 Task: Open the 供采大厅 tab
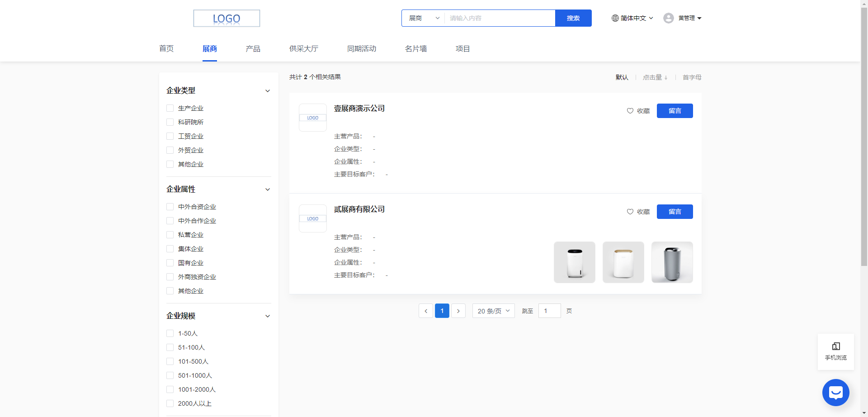point(304,48)
